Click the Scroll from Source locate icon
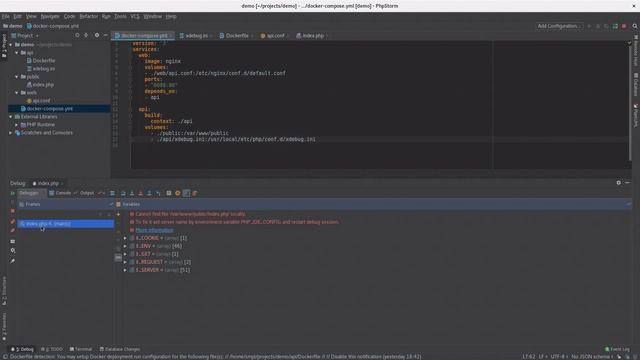Screen dimensions: 640x360 coord(77,36)
